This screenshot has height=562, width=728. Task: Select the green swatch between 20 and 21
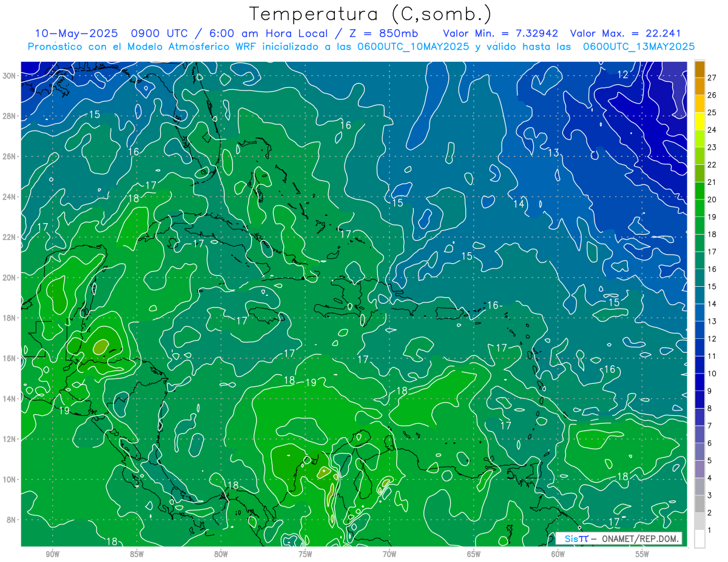(x=699, y=191)
